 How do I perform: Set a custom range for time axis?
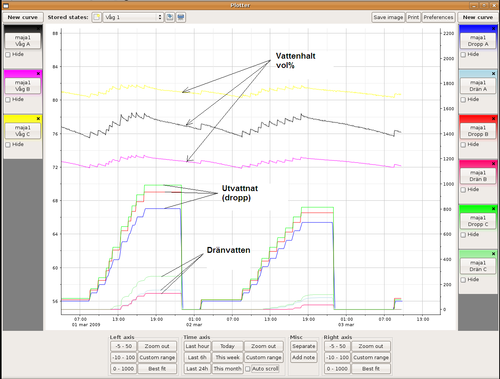pyautogui.click(x=263, y=357)
